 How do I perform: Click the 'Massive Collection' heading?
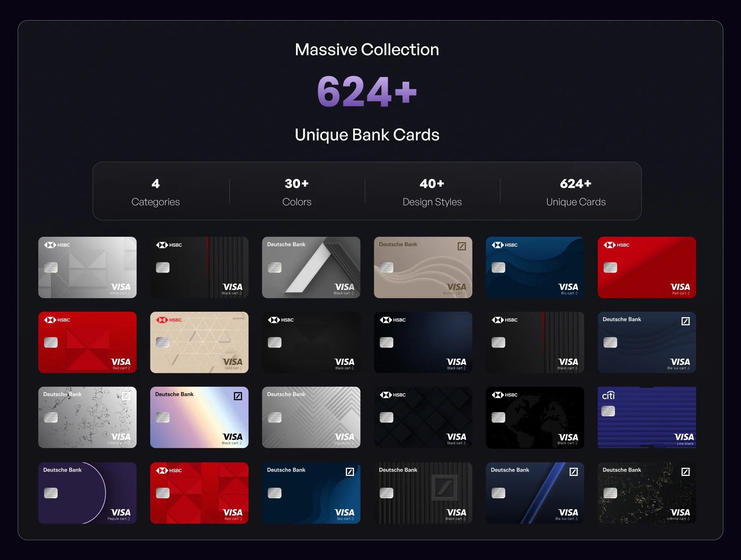point(367,49)
